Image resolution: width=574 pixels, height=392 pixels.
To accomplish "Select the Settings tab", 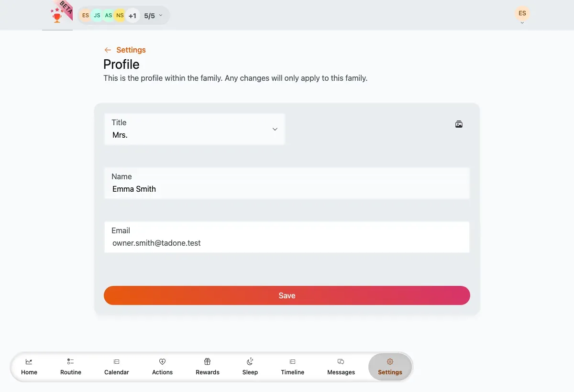I will 390,367.
